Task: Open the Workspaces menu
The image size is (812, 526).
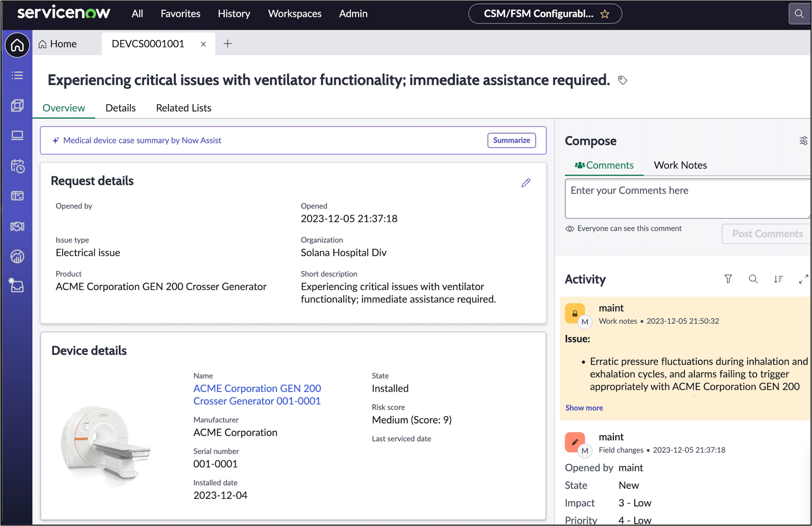Action: pos(295,14)
